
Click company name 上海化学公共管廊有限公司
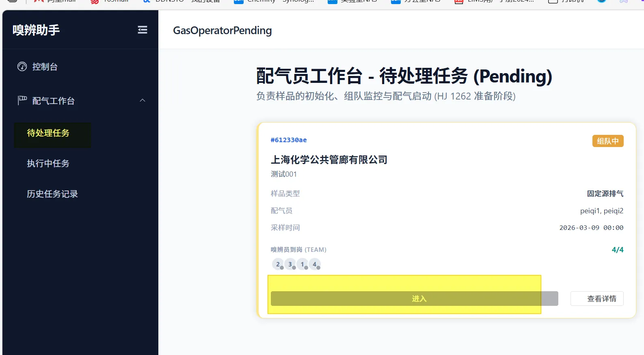(x=329, y=160)
